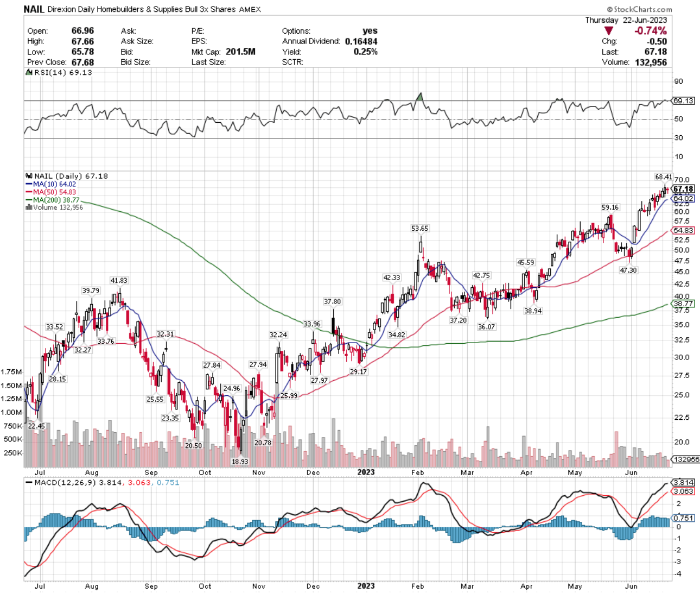Click the 3.063 signal tag on right axis
This screenshot has width=700, height=593.
[x=684, y=491]
